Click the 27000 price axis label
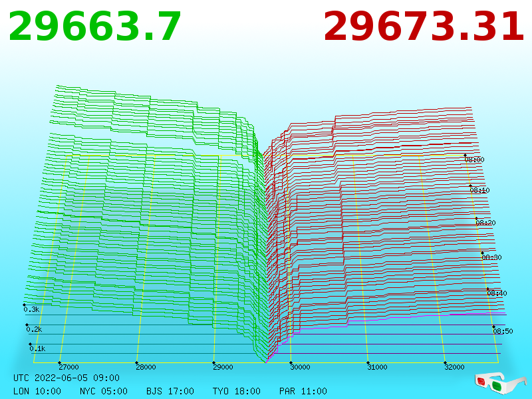 click(x=68, y=367)
